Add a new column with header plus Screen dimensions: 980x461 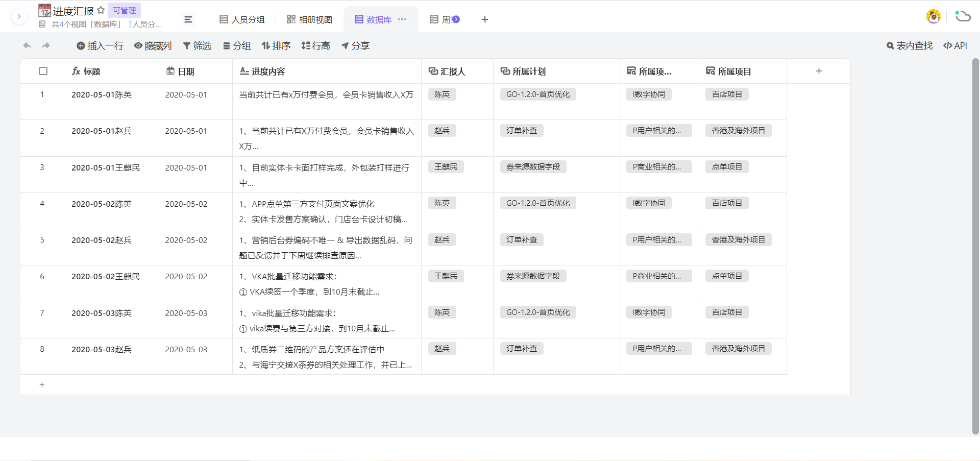(819, 71)
